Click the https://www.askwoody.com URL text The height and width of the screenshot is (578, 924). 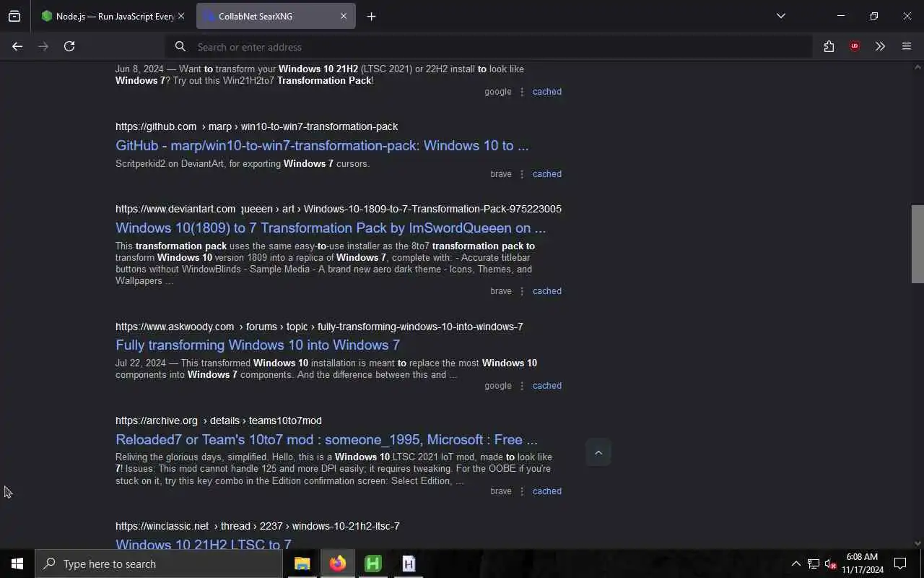pos(175,327)
